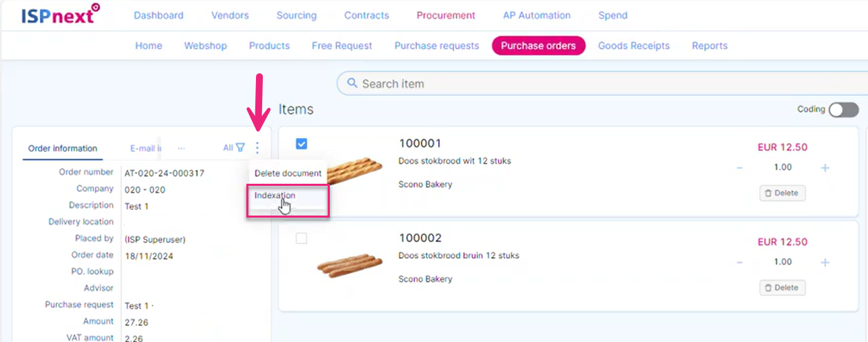The height and width of the screenshot is (342, 868).
Task: Decrease quantity with minus icon for item 100002
Action: click(x=740, y=263)
